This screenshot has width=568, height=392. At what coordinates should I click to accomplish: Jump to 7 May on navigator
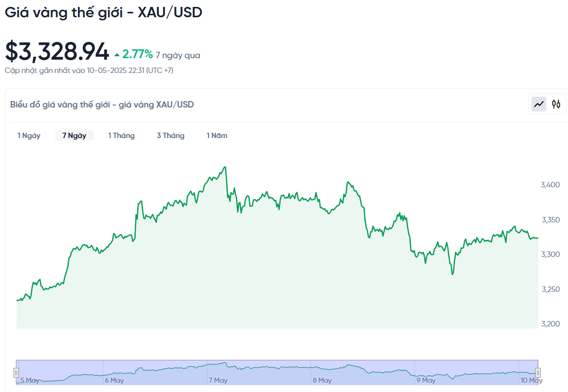(218, 380)
